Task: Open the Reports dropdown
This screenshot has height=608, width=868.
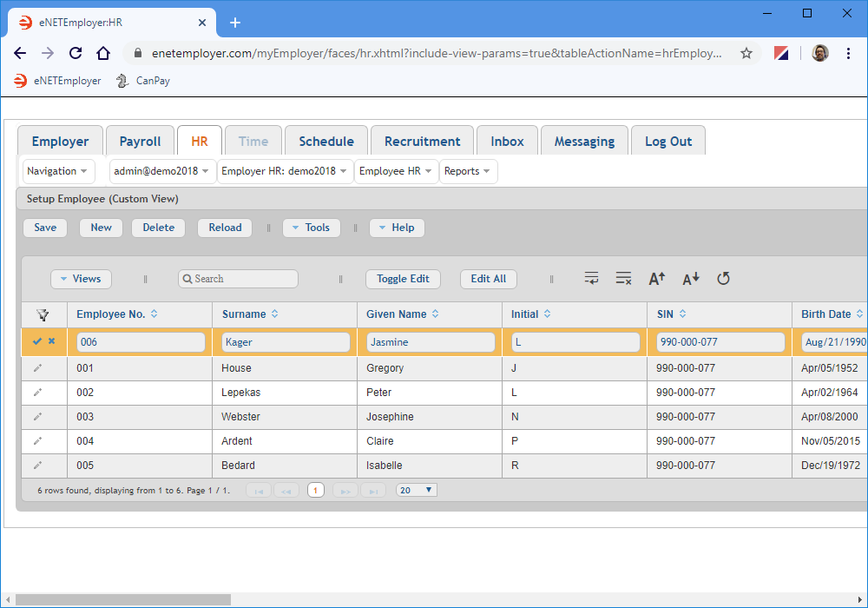Action: (x=468, y=171)
